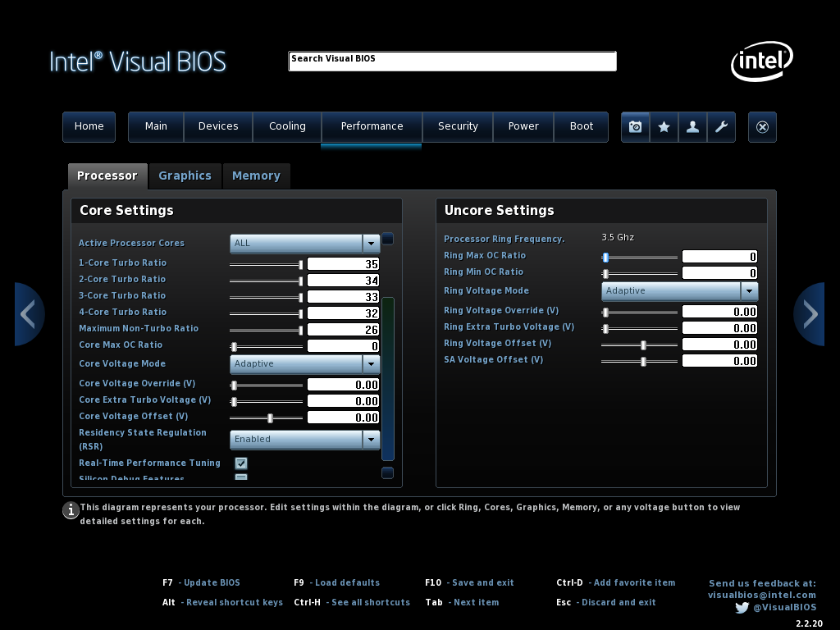Select the Processor tab

[x=107, y=176]
